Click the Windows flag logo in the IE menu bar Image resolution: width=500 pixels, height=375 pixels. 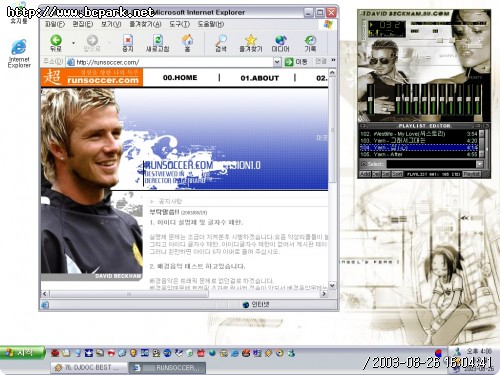(328, 24)
